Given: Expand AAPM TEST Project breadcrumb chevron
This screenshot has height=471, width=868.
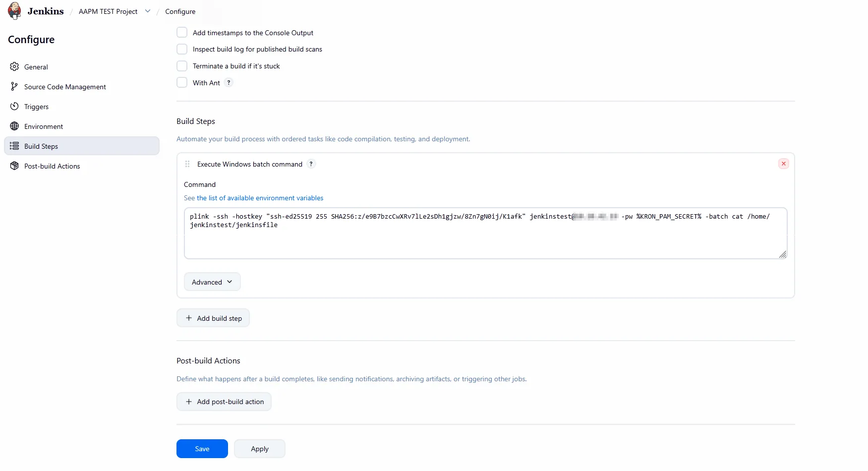Looking at the screenshot, I should click(x=148, y=11).
